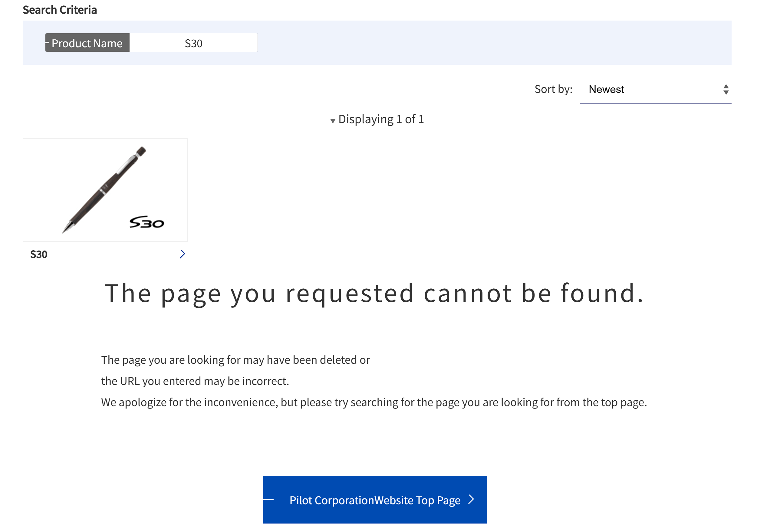Viewport: 757px width, 532px height.
Task: Select the S30 search criteria value field
Action: [193, 43]
